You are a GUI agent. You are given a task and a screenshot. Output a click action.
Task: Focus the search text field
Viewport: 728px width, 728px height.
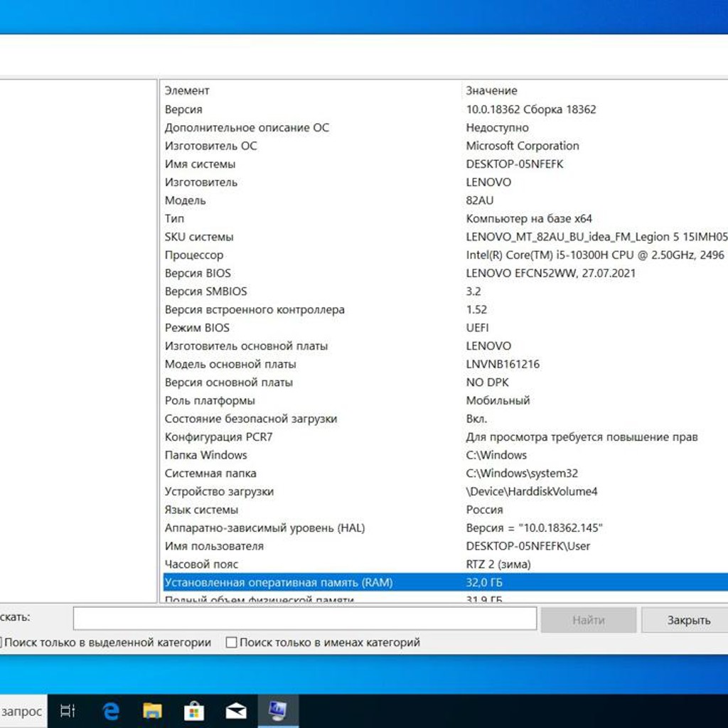coord(304,619)
